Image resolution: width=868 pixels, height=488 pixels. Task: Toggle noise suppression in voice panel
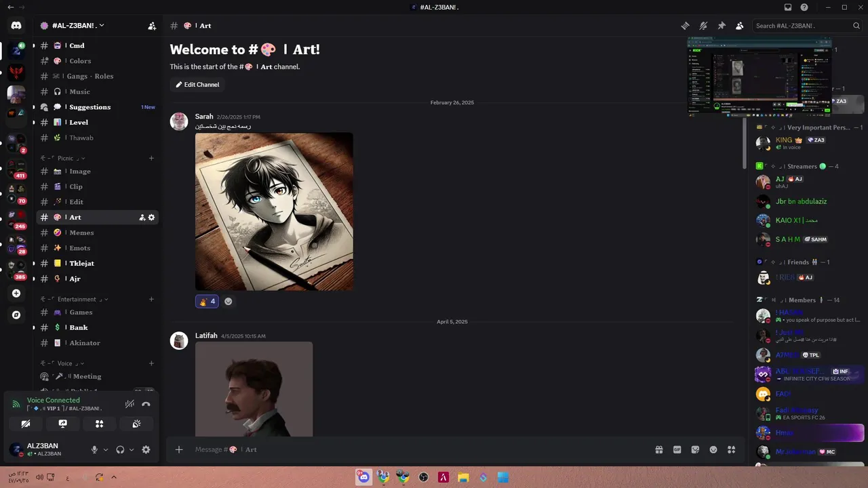[x=130, y=404]
